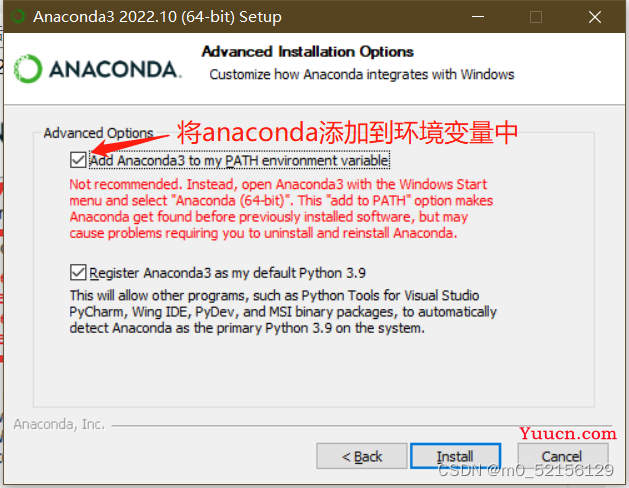Start installation with the Install button
This screenshot has width=629, height=488.
455,456
